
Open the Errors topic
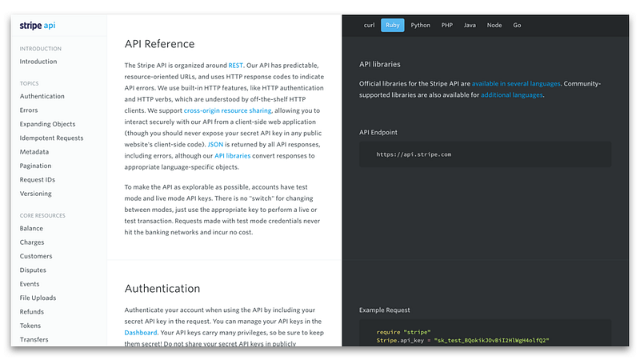tap(29, 110)
